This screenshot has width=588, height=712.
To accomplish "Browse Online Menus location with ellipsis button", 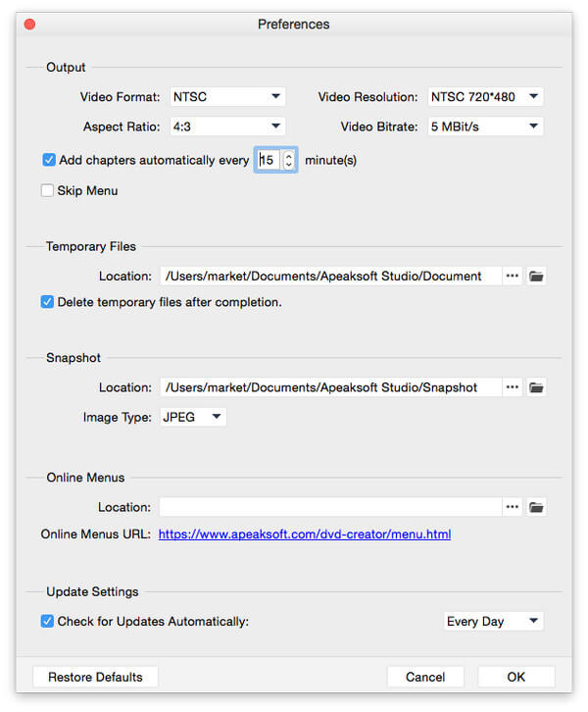I will (513, 507).
